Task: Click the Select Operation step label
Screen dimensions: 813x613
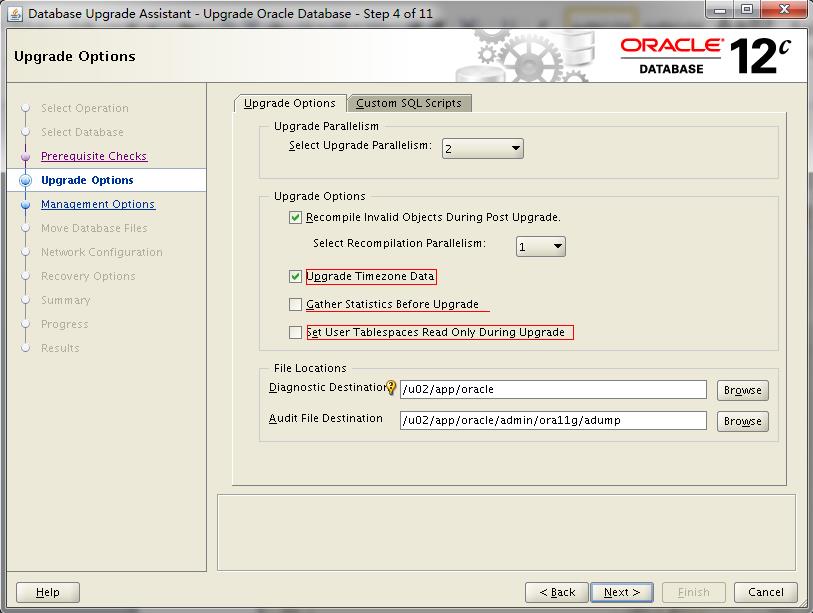Action: coord(85,108)
